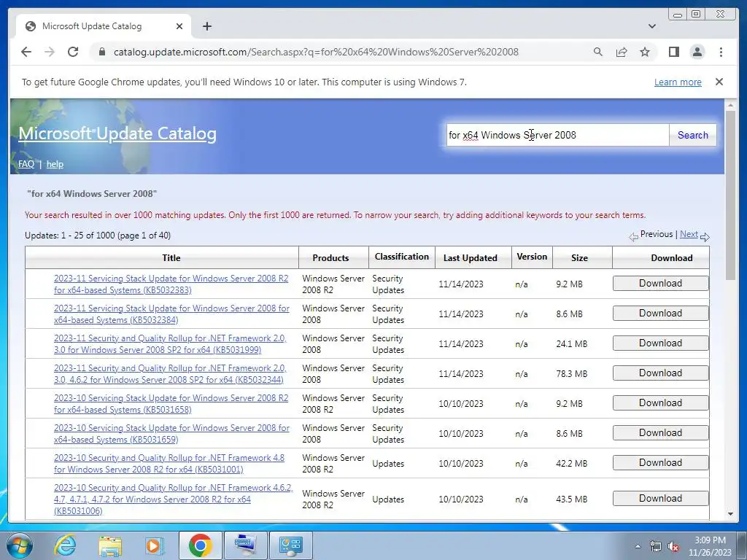Image resolution: width=747 pixels, height=560 pixels.
Task: Download the 78.3 MB update
Action: click(660, 373)
